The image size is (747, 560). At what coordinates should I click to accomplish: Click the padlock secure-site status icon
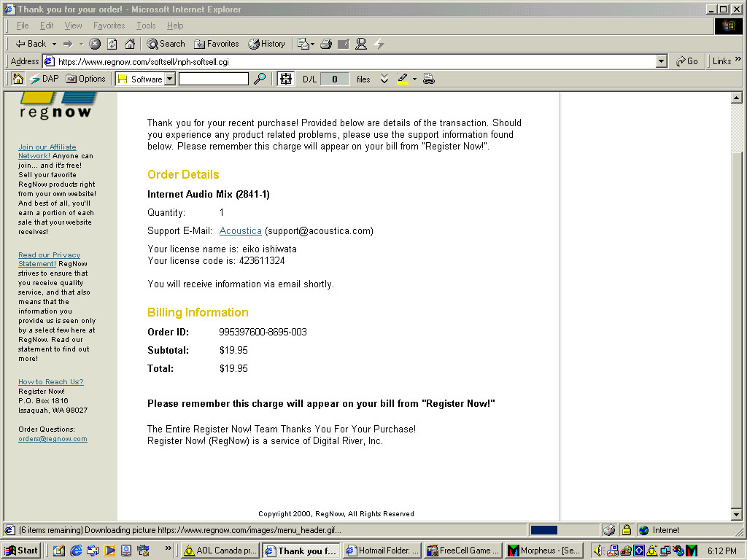pos(627,530)
